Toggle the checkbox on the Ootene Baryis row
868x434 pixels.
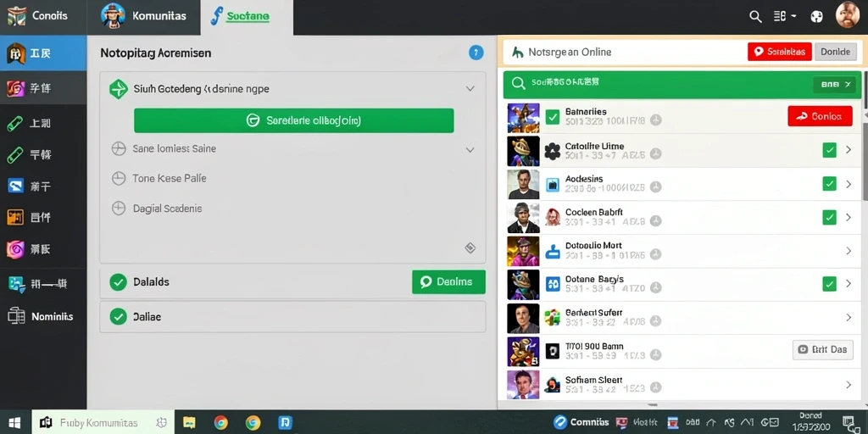pyautogui.click(x=829, y=284)
